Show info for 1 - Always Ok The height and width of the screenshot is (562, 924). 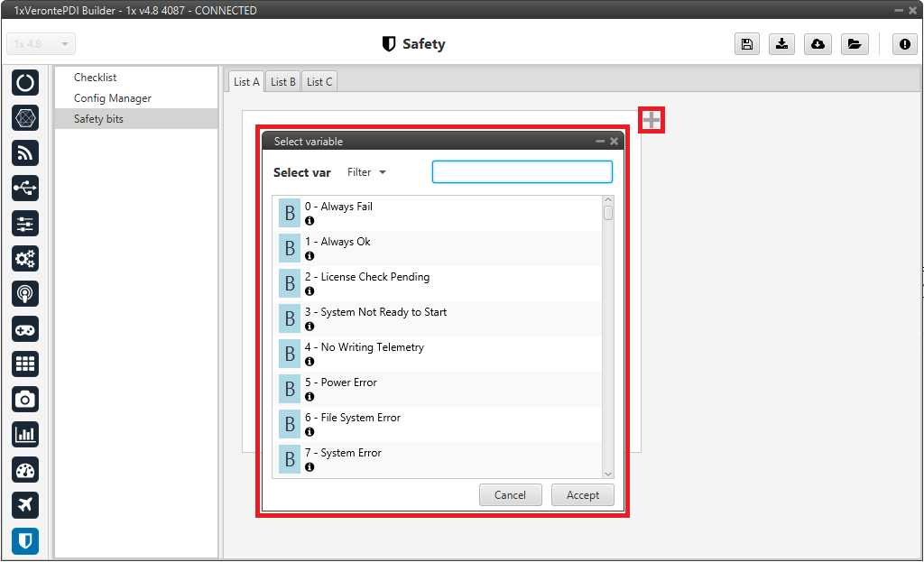[310, 256]
